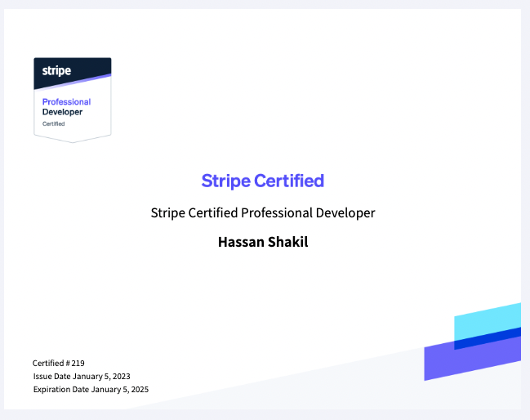The width and height of the screenshot is (530, 420).
Task: Select 'Stripe Certified Professional Developer' title text
Action: tap(263, 213)
